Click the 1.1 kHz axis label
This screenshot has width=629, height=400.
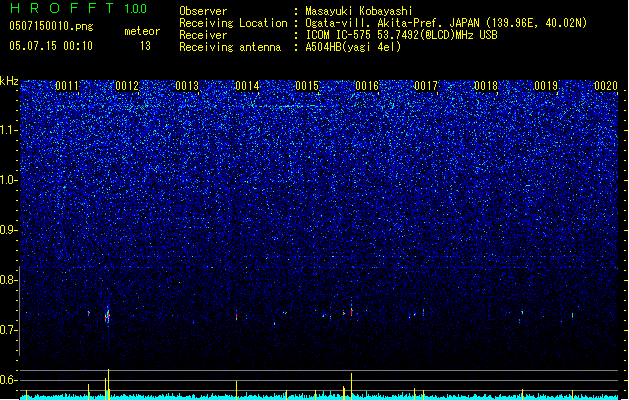pyautogui.click(x=9, y=130)
